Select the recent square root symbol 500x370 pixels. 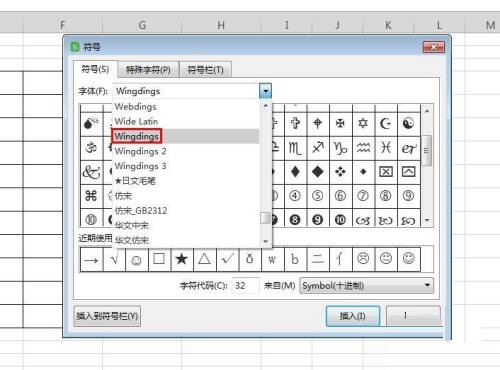tap(114, 259)
